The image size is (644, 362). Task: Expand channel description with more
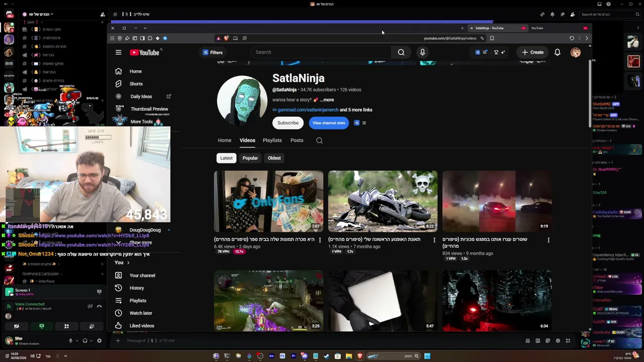pos(327,100)
